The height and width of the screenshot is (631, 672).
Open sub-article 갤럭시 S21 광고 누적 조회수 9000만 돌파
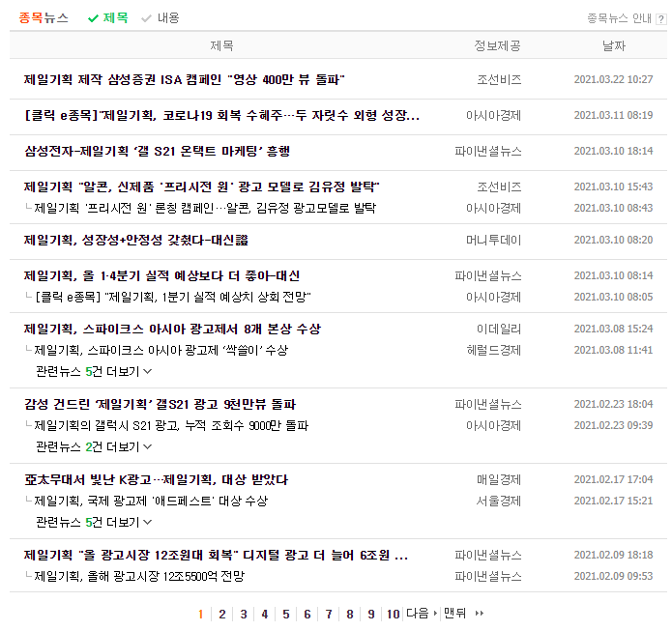[171, 426]
